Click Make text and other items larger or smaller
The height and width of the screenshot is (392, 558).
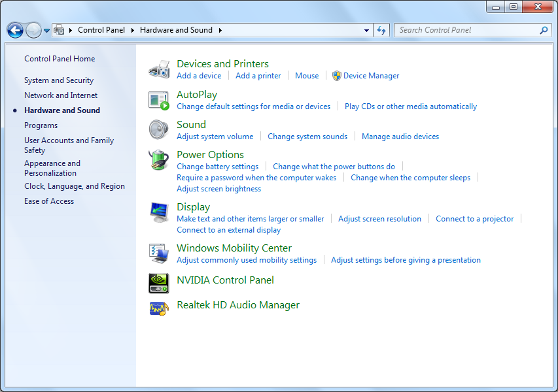point(251,219)
